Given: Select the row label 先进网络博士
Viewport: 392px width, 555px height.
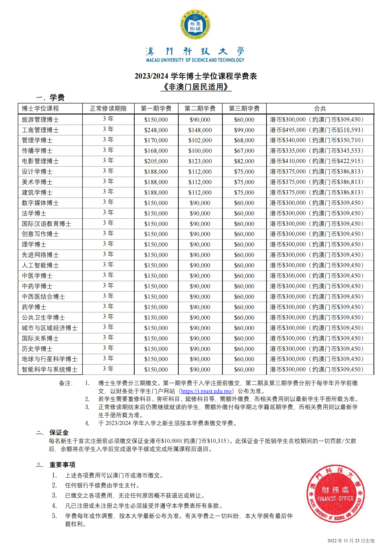Looking at the screenshot, I should (x=40, y=255).
